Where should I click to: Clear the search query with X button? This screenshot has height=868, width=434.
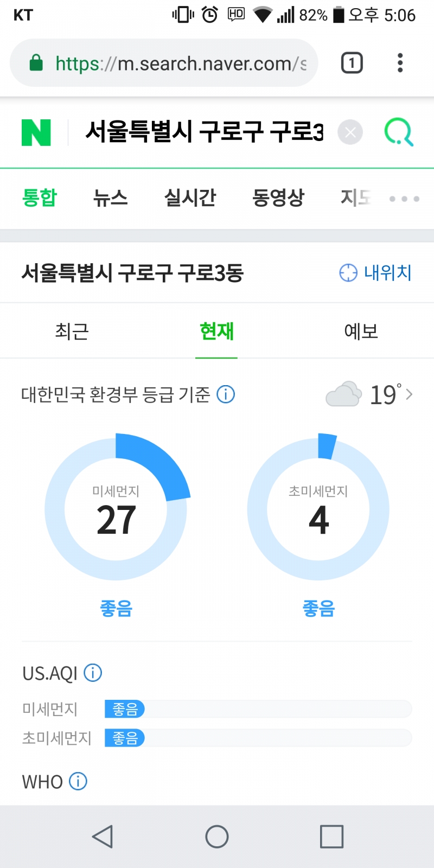tap(350, 132)
